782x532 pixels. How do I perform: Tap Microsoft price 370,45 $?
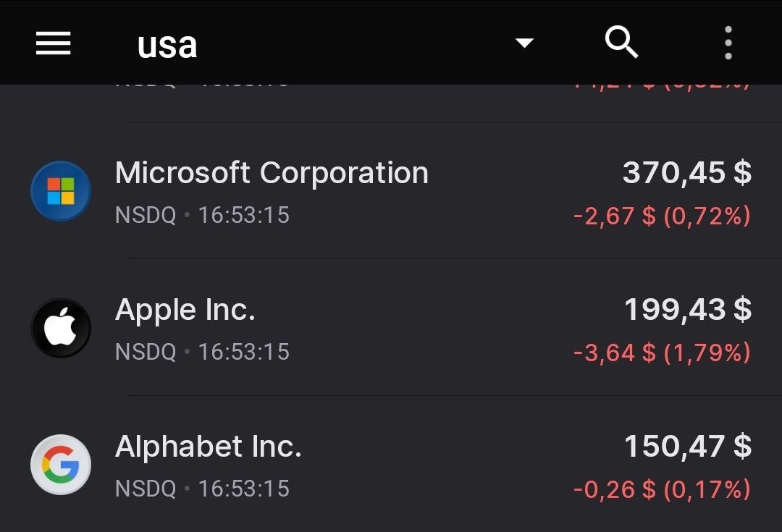[686, 174]
